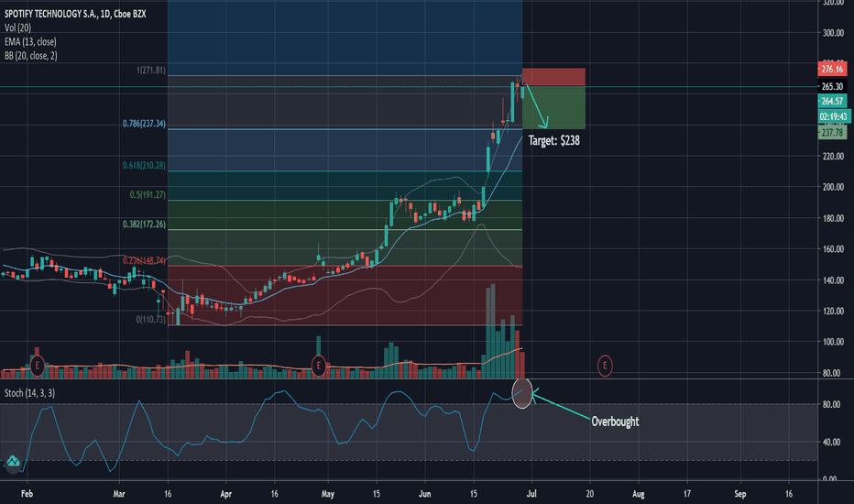Click the February earnings E marker

pyautogui.click(x=37, y=365)
